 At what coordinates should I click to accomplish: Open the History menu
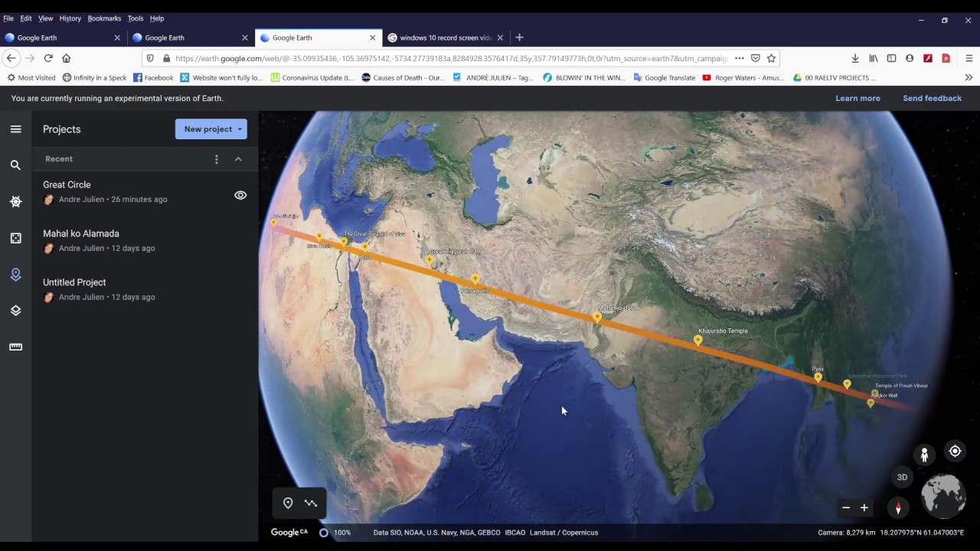click(70, 18)
